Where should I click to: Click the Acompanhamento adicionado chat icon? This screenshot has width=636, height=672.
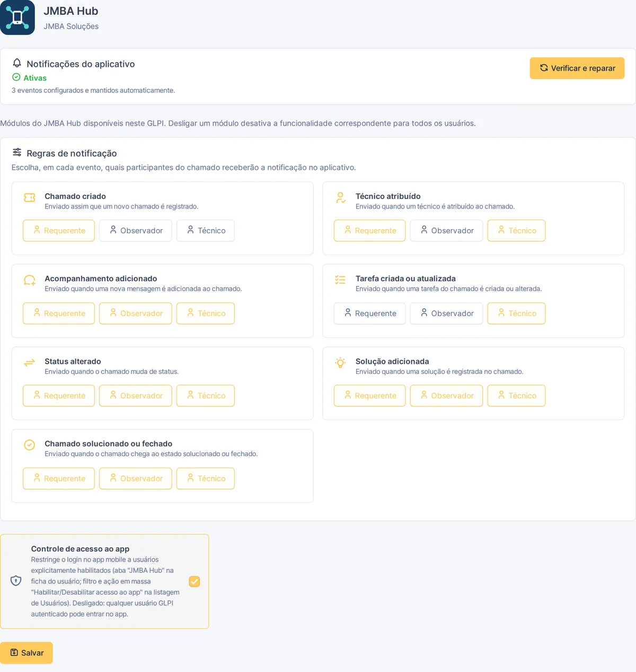point(30,280)
